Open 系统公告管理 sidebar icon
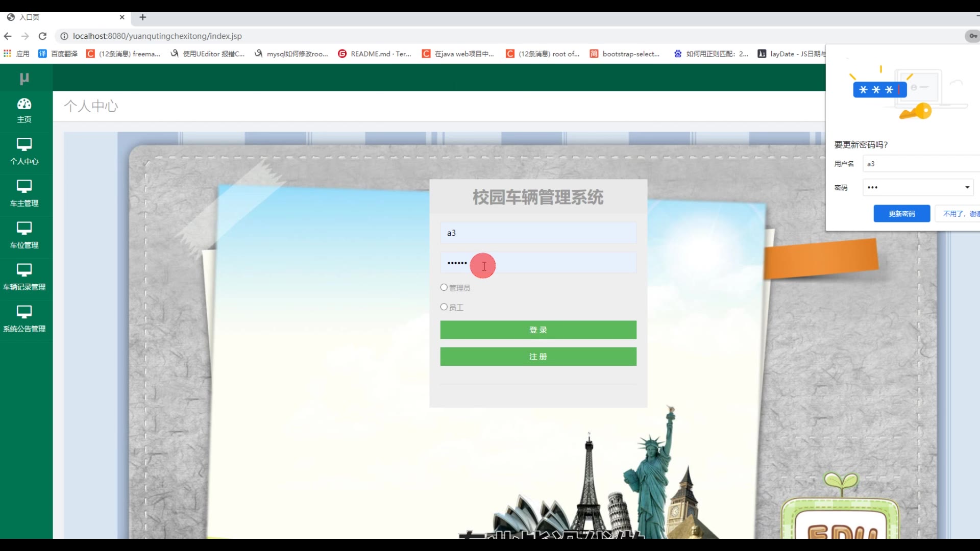This screenshot has height=551, width=980. point(24,312)
